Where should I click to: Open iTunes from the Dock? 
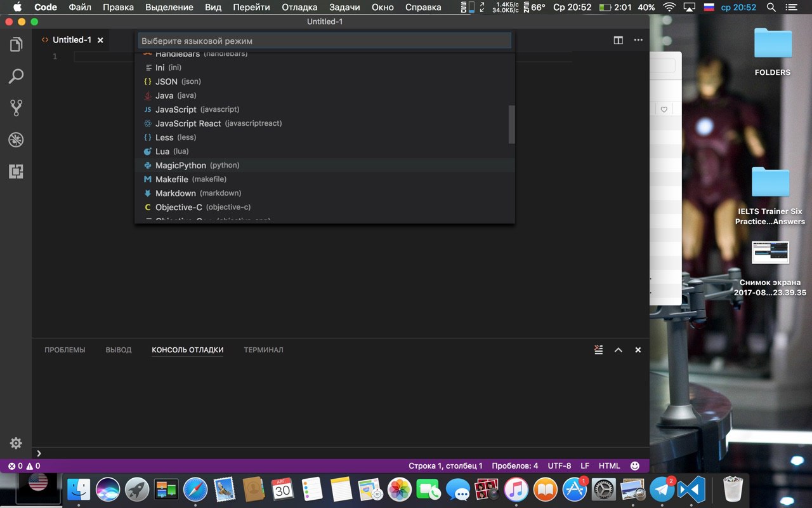(x=516, y=489)
